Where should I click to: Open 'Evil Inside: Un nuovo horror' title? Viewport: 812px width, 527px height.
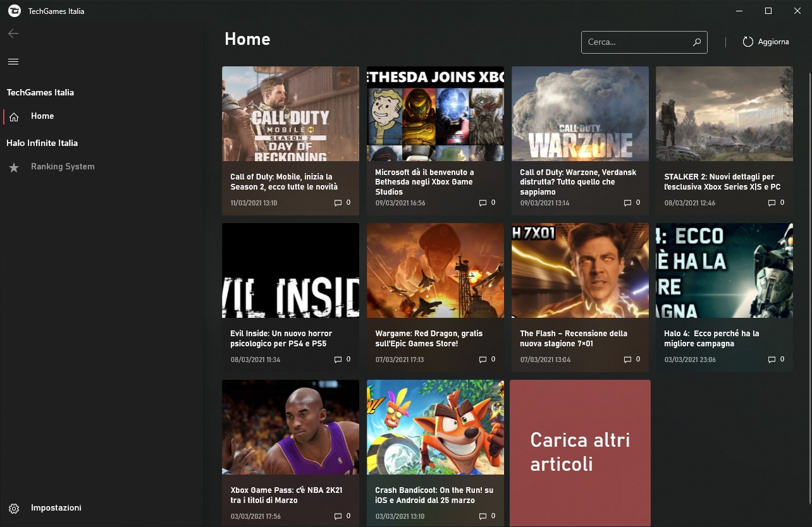tap(281, 339)
